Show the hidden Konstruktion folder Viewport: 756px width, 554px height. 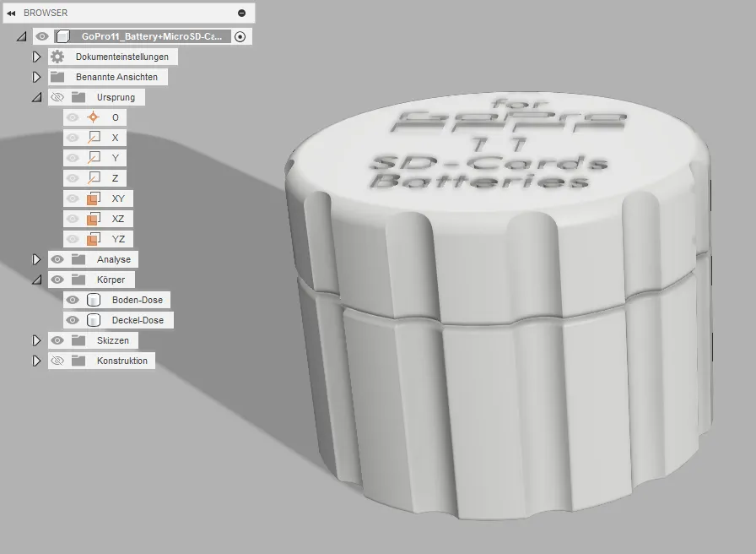(x=57, y=361)
